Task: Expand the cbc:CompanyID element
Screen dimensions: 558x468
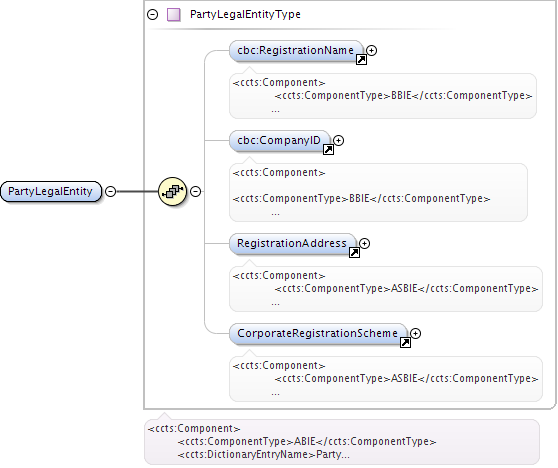Action: pyautogui.click(x=338, y=141)
